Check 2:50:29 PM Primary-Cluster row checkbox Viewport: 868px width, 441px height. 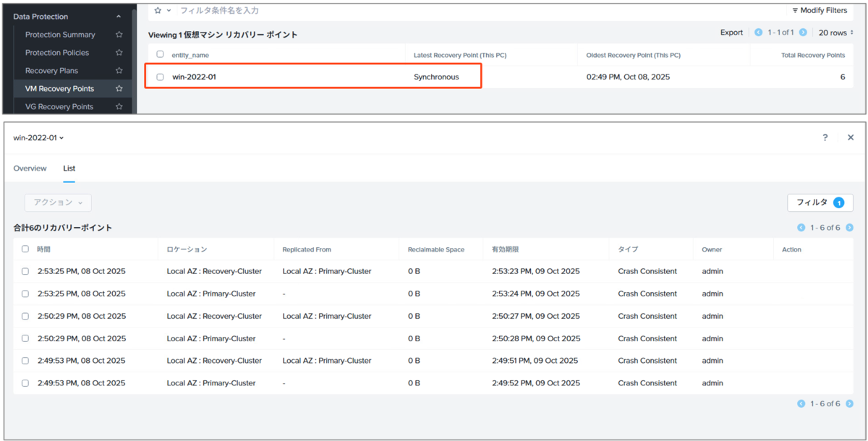25,338
